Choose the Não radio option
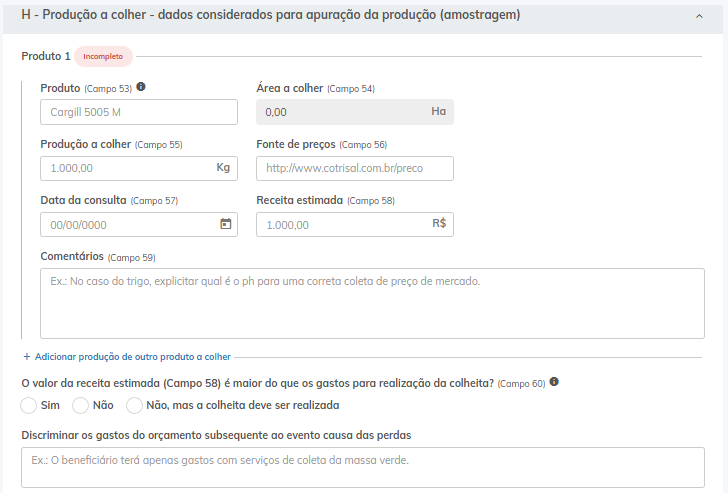728x493 pixels. tap(81, 405)
